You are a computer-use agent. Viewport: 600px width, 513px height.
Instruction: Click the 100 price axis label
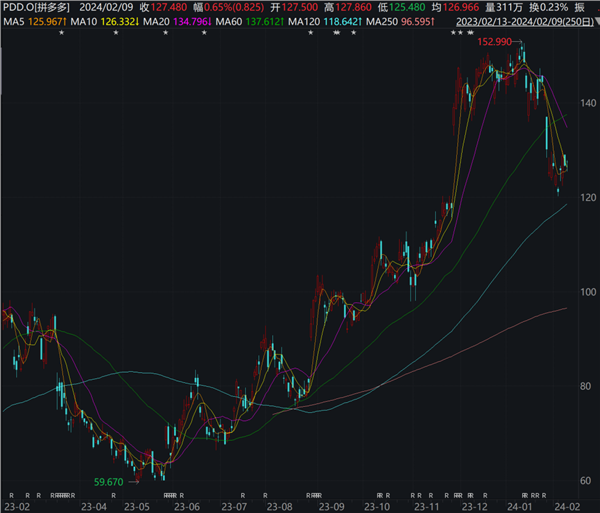pyautogui.click(x=588, y=292)
